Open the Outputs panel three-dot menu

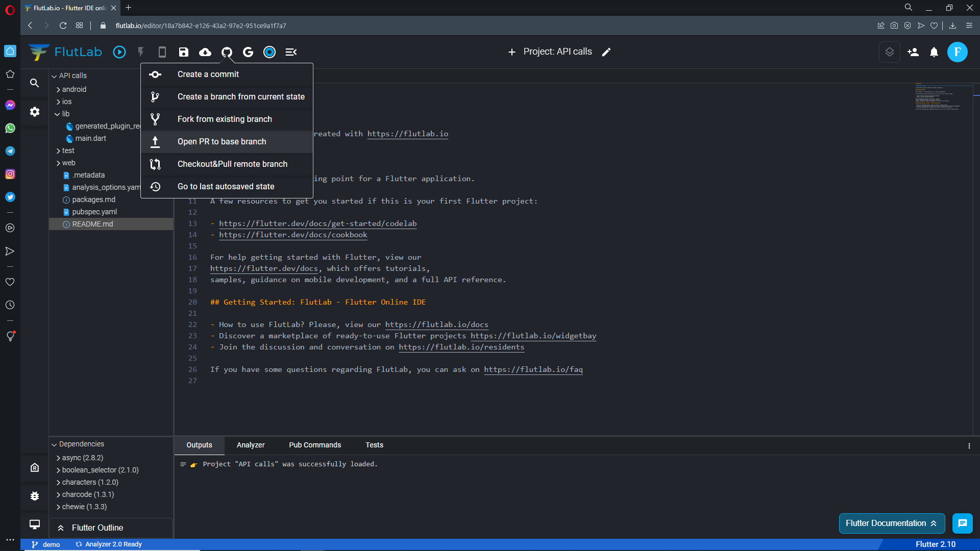[x=969, y=446]
